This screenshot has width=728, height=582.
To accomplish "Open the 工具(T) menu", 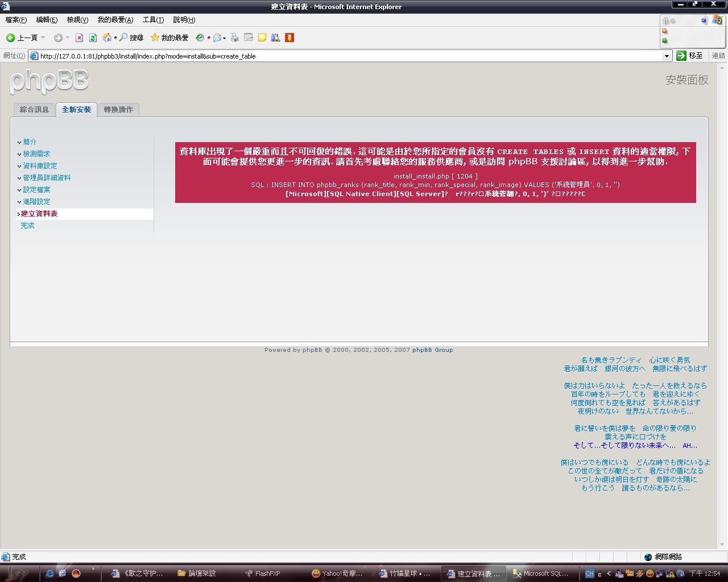I will point(153,20).
